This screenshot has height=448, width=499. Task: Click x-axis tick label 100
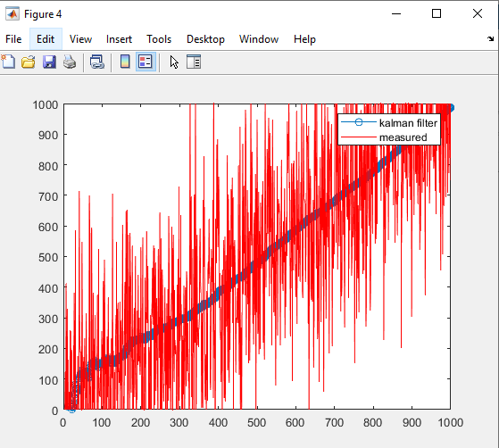pyautogui.click(x=102, y=422)
